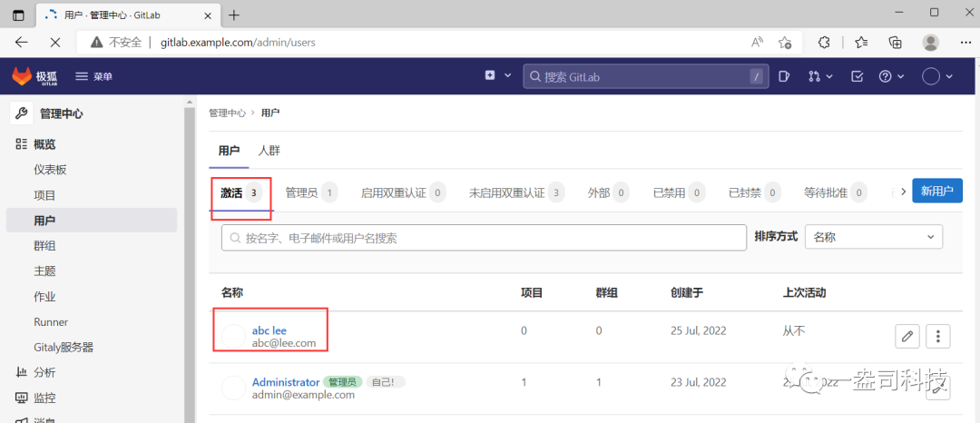The image size is (980, 423).
Task: Switch to the 人群 tab
Action: pyautogui.click(x=269, y=151)
